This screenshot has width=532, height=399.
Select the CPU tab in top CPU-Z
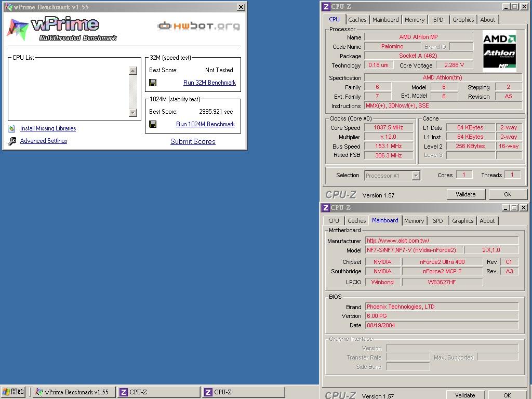tap(334, 19)
